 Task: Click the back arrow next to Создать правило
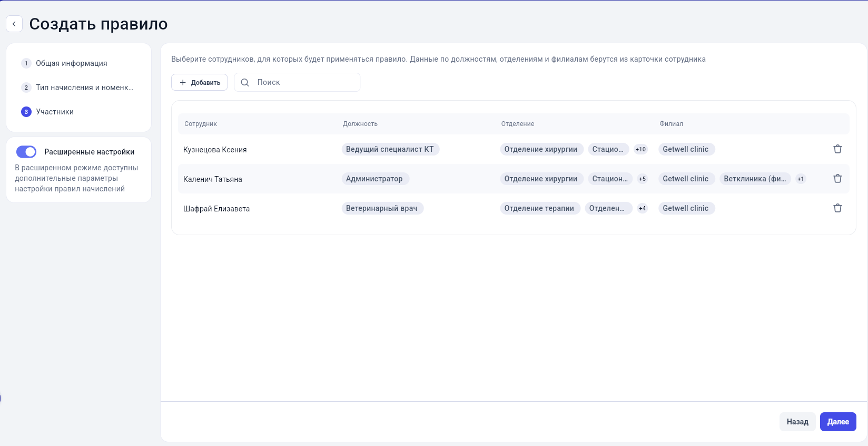[14, 24]
